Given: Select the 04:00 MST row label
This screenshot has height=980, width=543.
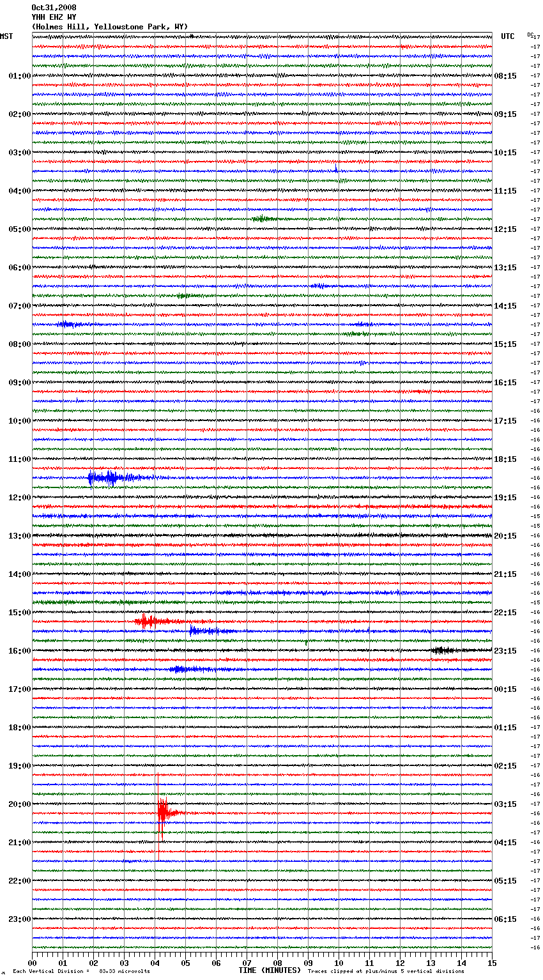Looking at the screenshot, I should (x=20, y=191).
